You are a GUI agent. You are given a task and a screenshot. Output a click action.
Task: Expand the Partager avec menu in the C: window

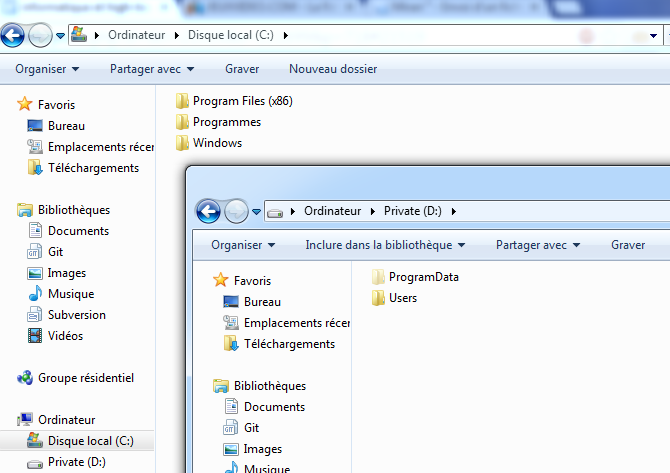click(152, 69)
